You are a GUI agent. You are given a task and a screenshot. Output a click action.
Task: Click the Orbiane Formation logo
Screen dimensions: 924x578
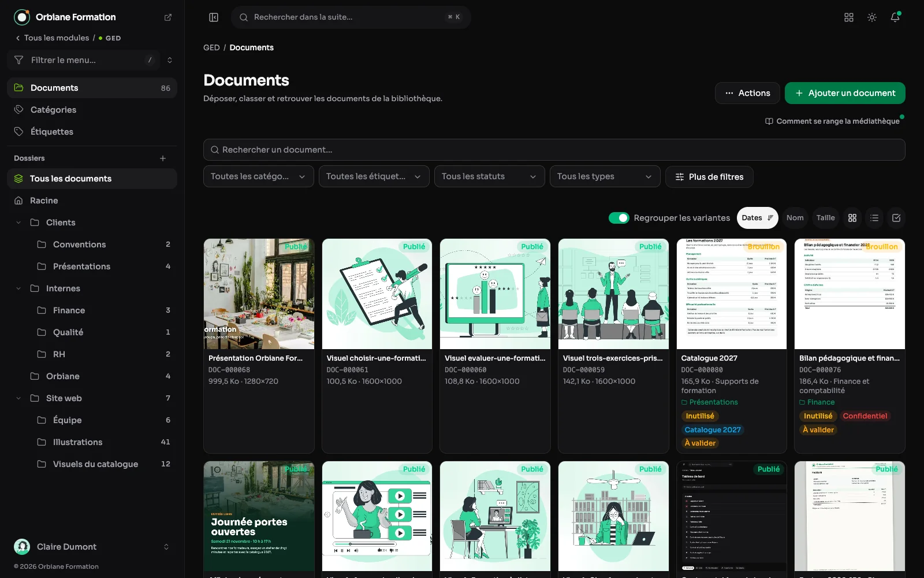(22, 17)
